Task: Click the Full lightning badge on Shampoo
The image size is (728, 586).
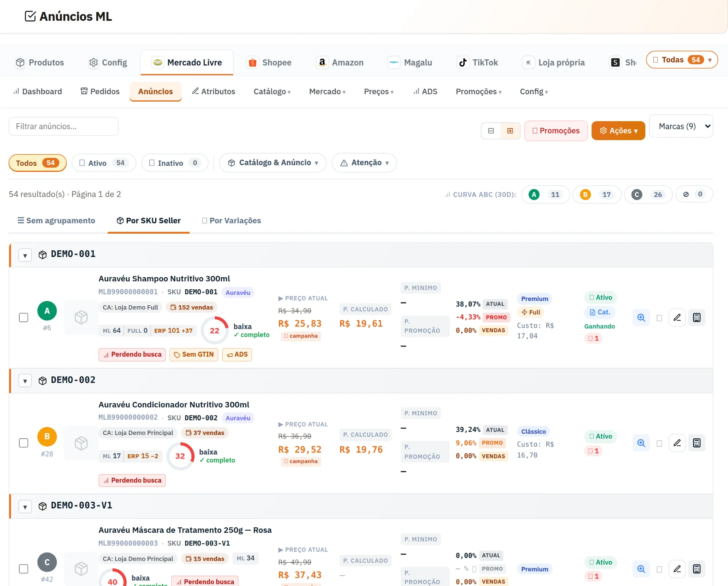Action: (531, 312)
